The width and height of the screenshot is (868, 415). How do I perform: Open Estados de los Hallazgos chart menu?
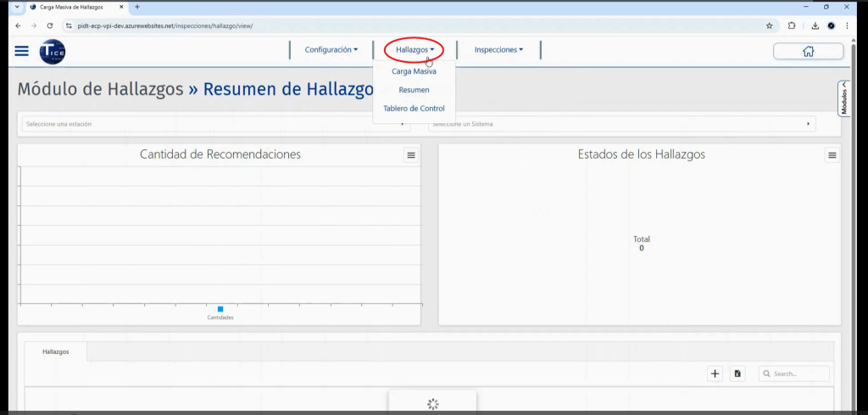pyautogui.click(x=832, y=155)
